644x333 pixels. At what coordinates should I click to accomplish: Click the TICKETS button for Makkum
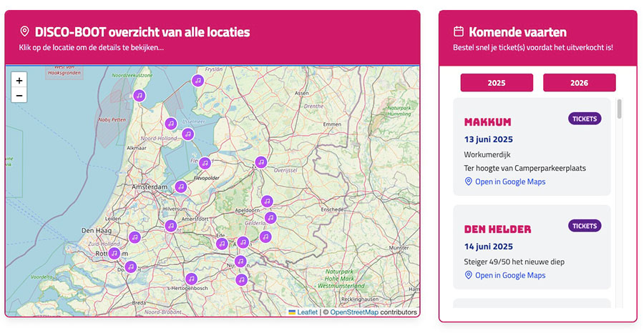tap(585, 119)
